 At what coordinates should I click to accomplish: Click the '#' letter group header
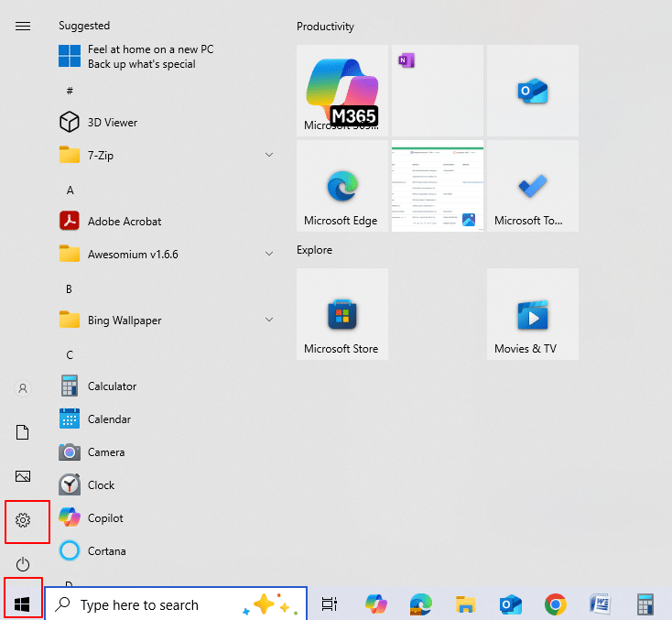pyautogui.click(x=70, y=91)
